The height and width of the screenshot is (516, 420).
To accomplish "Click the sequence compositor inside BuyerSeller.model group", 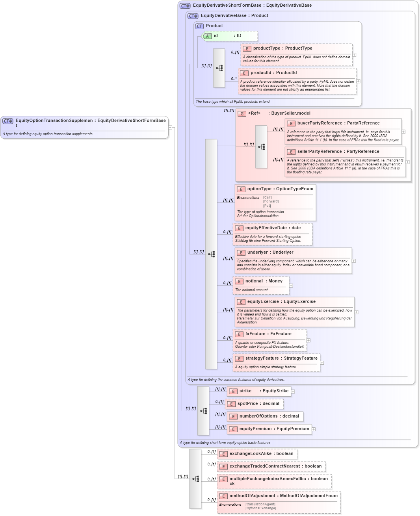I will point(261,147).
